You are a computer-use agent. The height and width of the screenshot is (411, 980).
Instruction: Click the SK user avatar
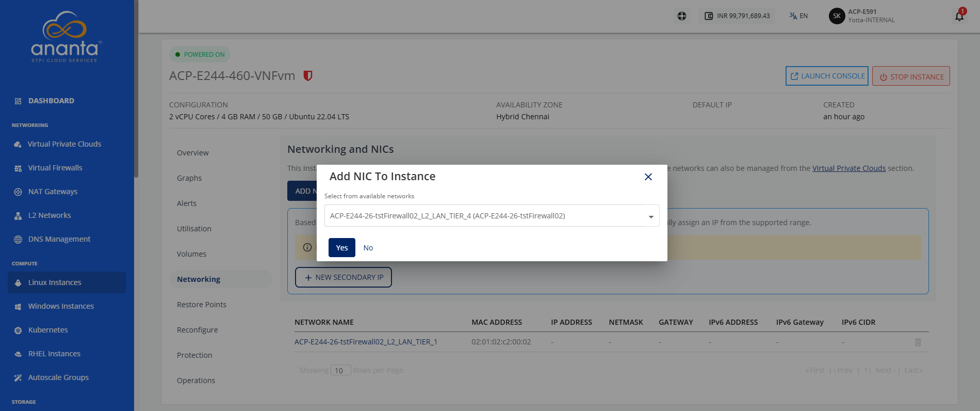837,16
